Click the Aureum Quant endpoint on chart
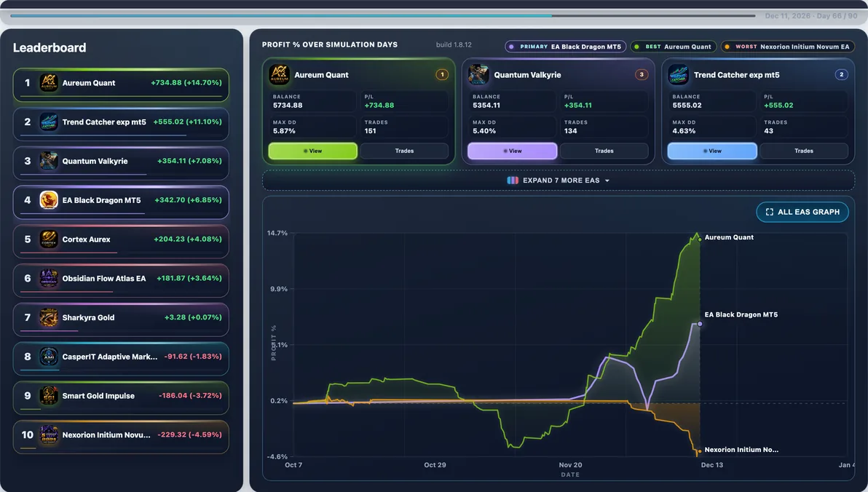The image size is (868, 492). tap(700, 239)
